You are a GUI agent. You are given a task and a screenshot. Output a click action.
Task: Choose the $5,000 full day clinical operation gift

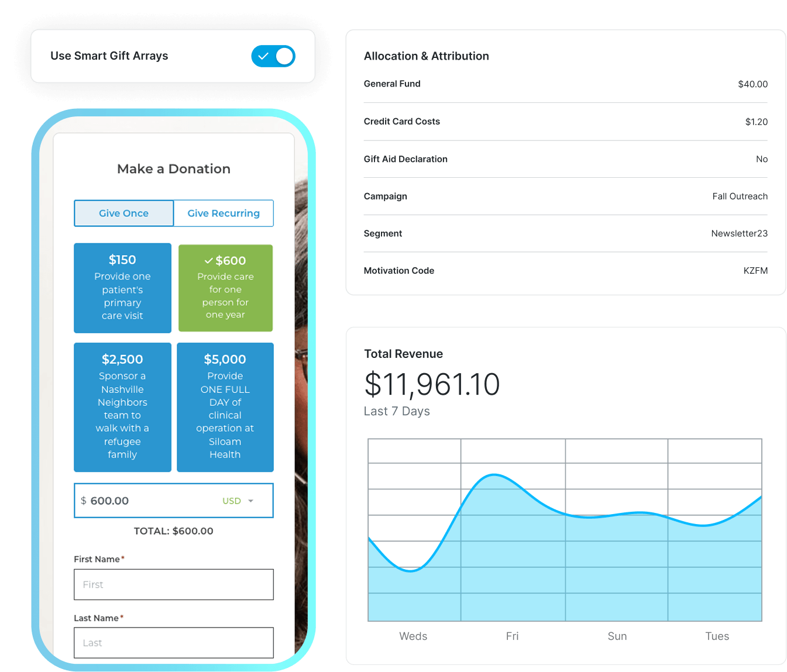pos(225,407)
